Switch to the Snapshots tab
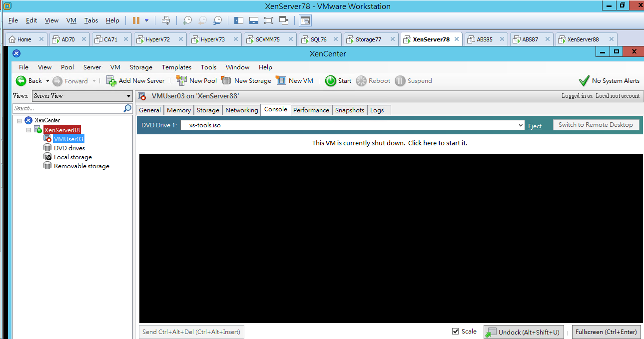This screenshot has width=644, height=339. pyautogui.click(x=350, y=110)
